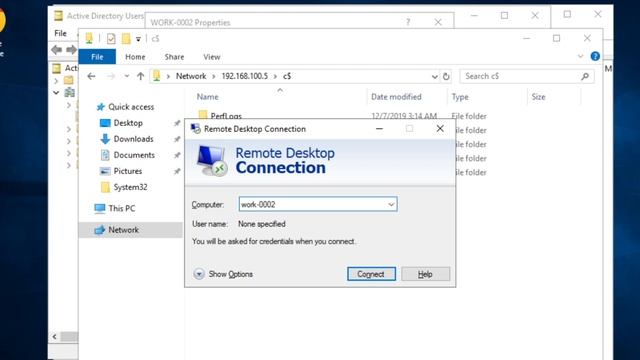640x360 pixels.
Task: Click the Downloads pin icon
Action: pyautogui.click(x=177, y=139)
